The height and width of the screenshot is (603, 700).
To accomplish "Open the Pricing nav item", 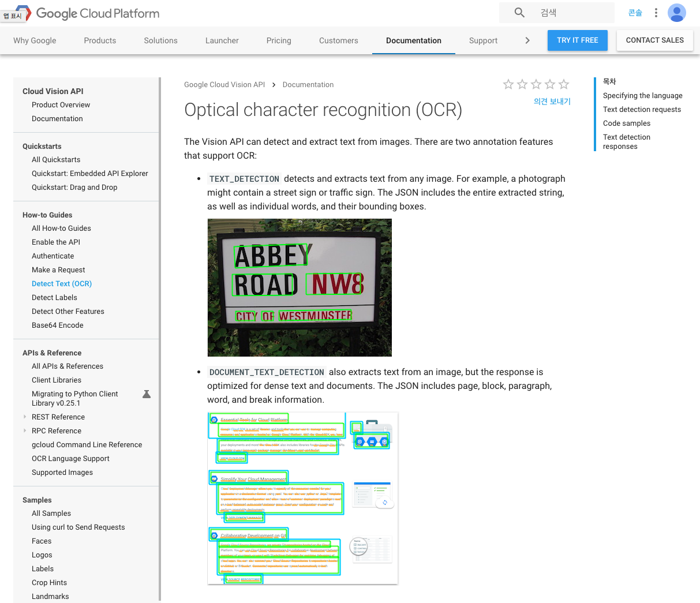I will coord(279,40).
